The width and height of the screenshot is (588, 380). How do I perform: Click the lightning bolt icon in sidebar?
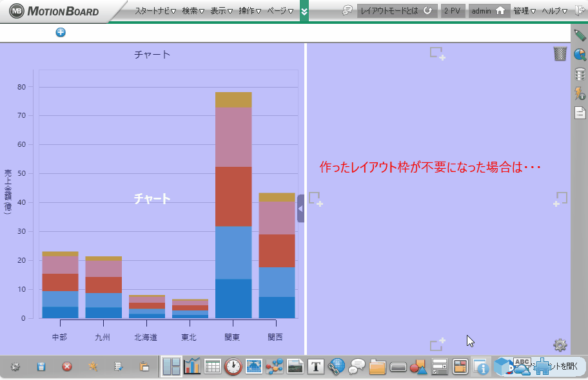click(580, 93)
